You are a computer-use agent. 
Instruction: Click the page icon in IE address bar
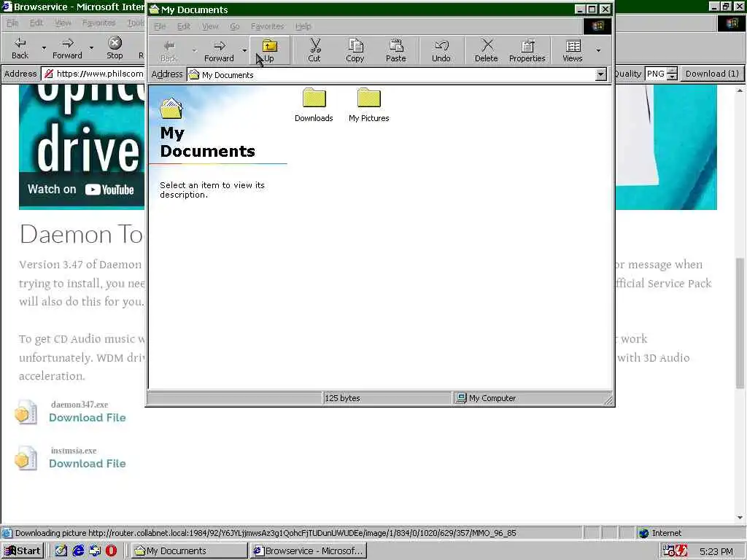[x=48, y=74]
